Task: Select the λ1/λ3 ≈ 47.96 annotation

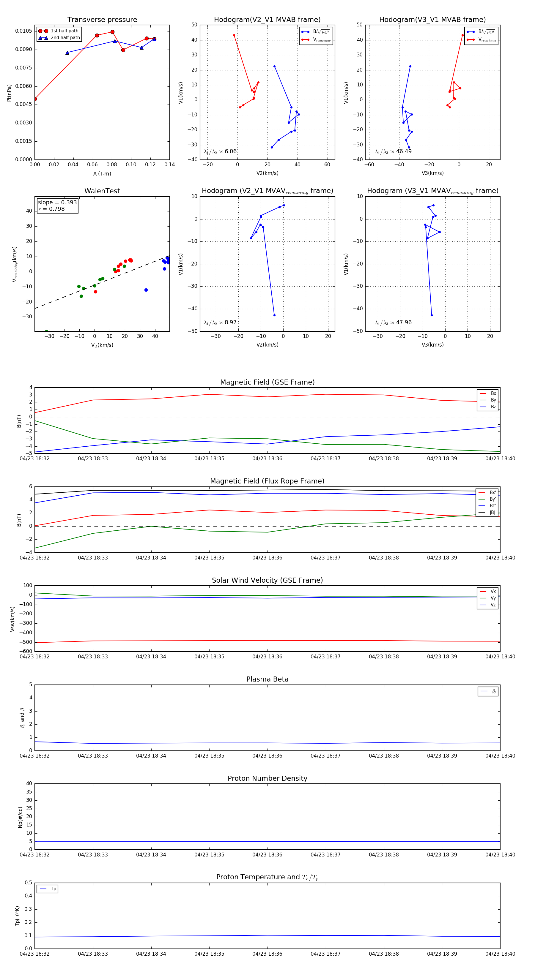Action: 393,323
